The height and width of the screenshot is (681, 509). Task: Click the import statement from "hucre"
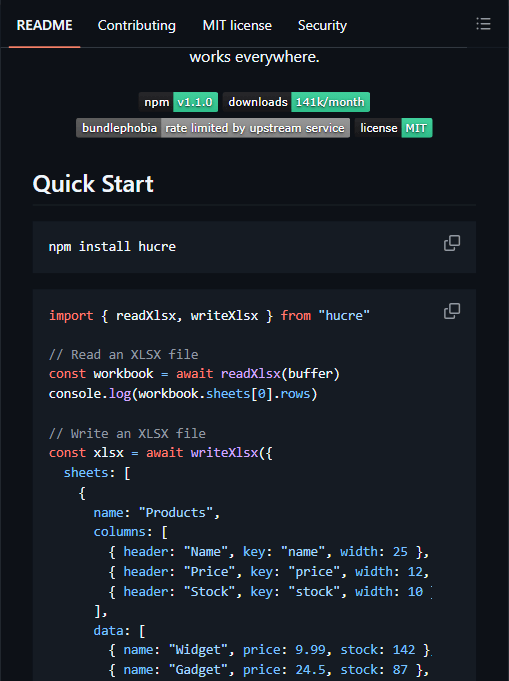(x=209, y=315)
